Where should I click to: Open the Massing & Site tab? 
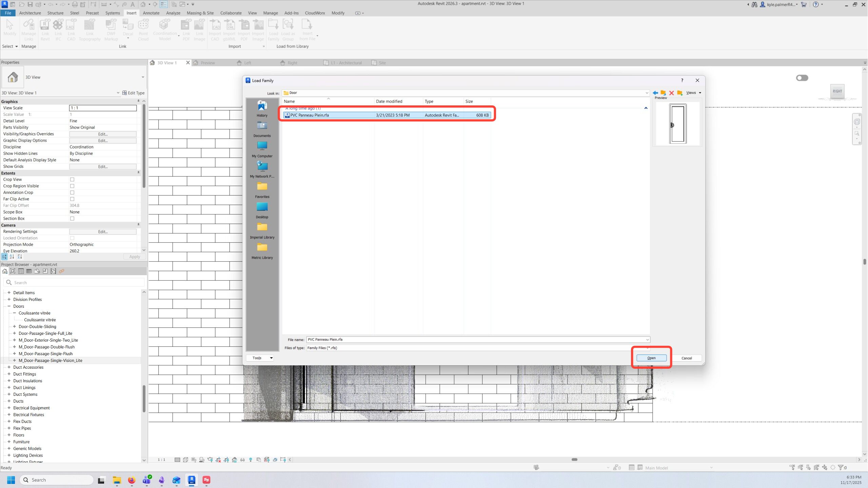point(200,13)
